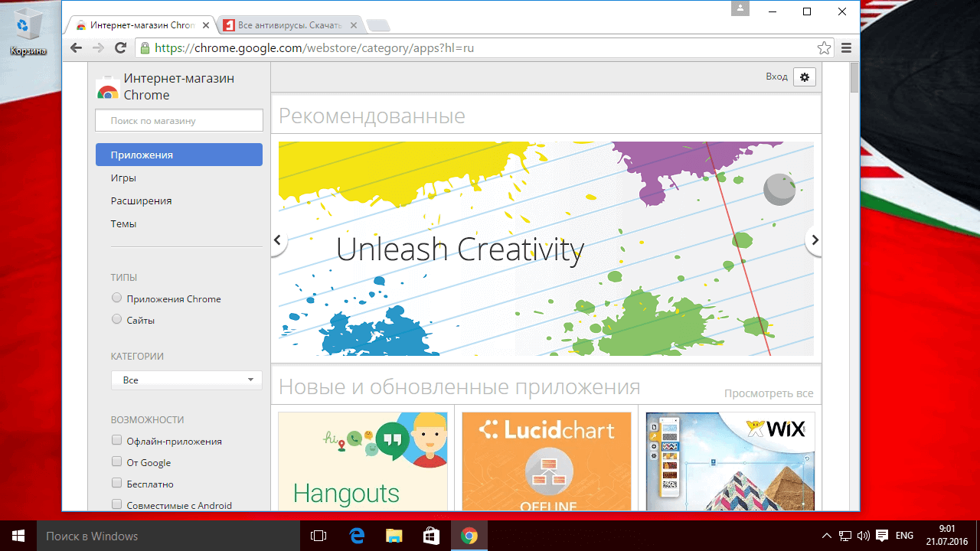Viewport: 980px width, 551px height.
Task: Click the Вход sign-in link
Action: [776, 77]
